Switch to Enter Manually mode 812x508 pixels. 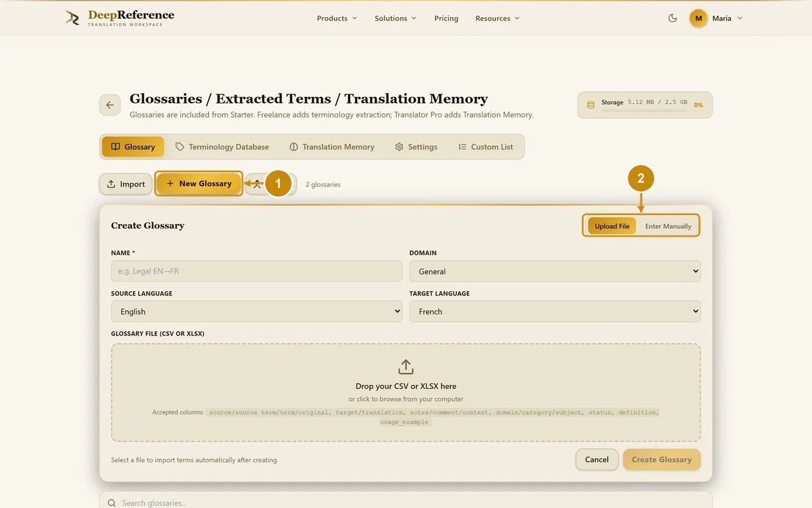[668, 226]
